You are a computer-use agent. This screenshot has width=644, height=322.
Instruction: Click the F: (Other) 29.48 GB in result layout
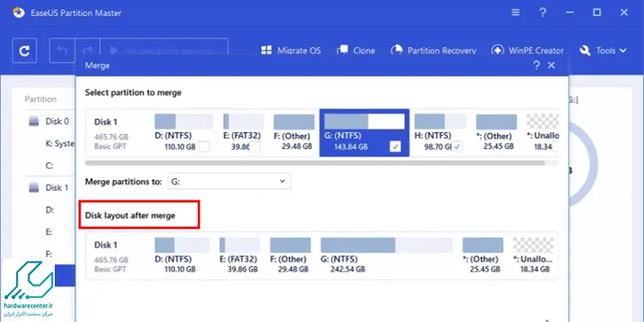[291, 255]
